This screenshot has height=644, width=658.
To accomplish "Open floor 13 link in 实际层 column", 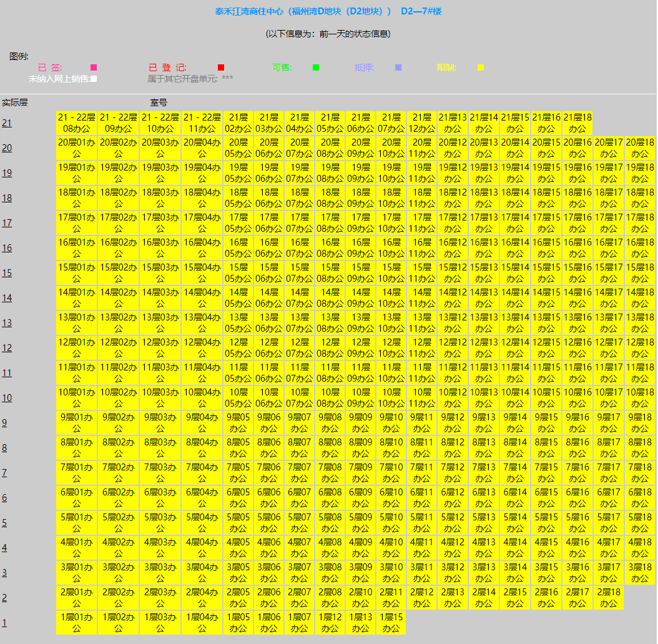I will (x=7, y=323).
